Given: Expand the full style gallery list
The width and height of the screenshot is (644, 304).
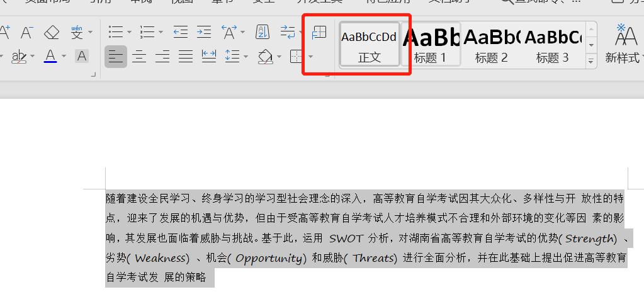Looking at the screenshot, I should tap(591, 61).
